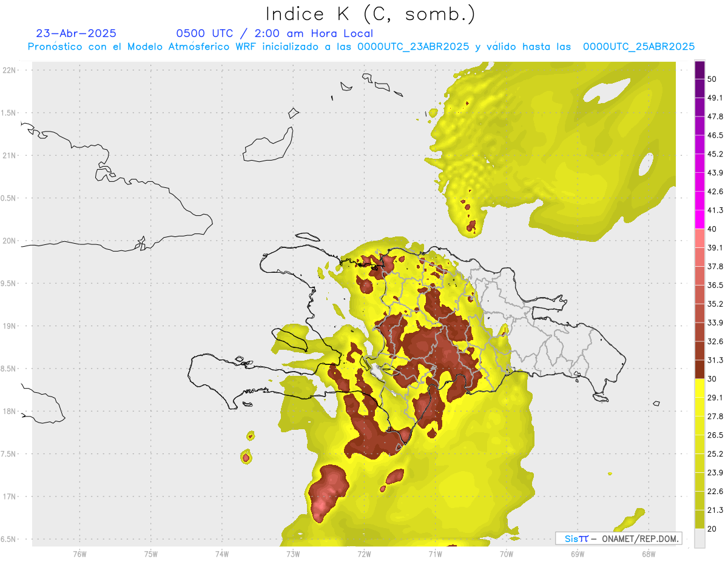Click the color scale value 45.2

[715, 154]
